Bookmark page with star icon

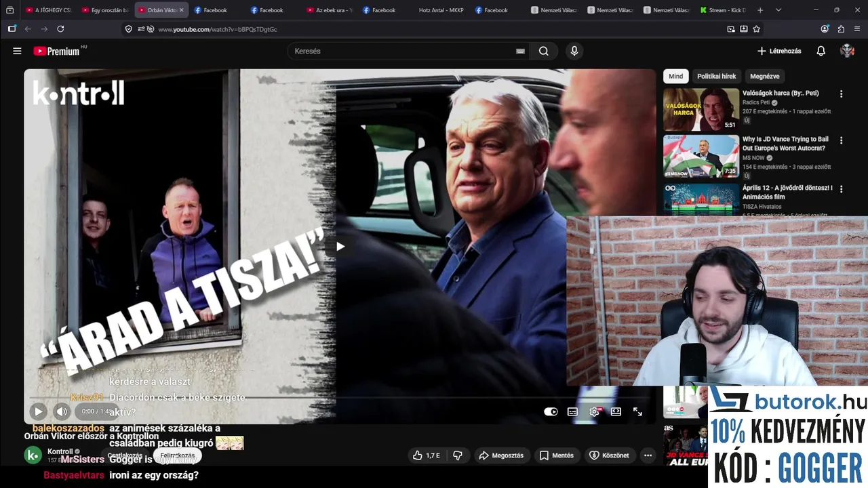click(757, 29)
